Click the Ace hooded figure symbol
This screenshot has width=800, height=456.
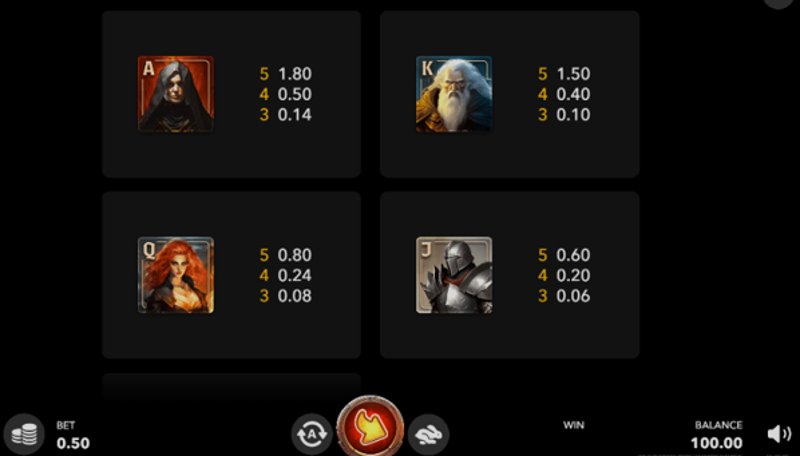(176, 94)
